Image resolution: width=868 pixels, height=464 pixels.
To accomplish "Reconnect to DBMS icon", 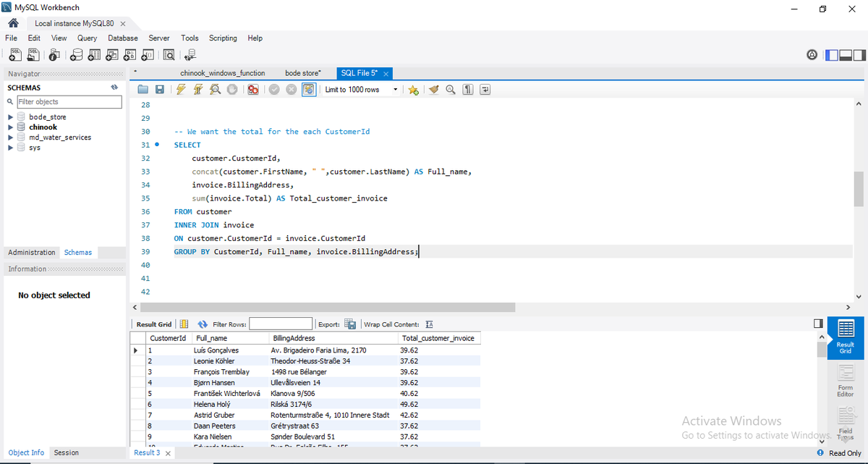I will point(190,54).
